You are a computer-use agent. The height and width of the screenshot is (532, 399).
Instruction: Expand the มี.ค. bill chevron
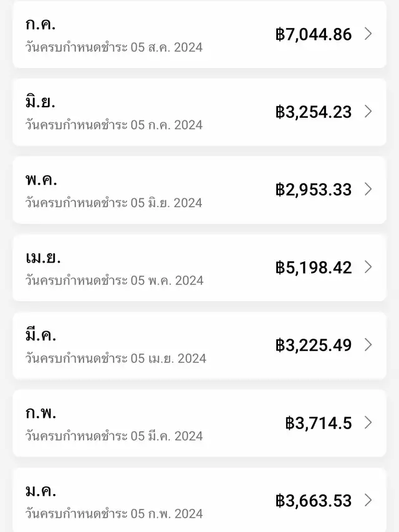point(368,345)
